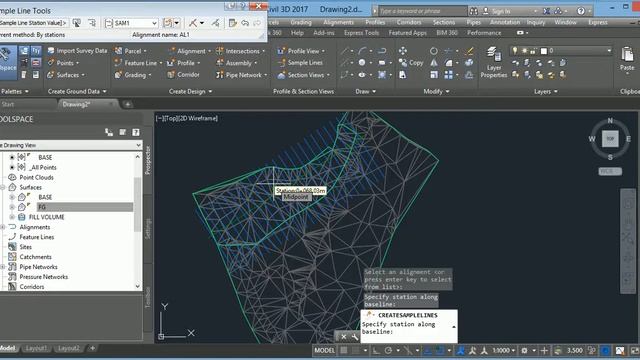Open Import Survey Data tool
The width and height of the screenshot is (640, 360).
pos(77,51)
